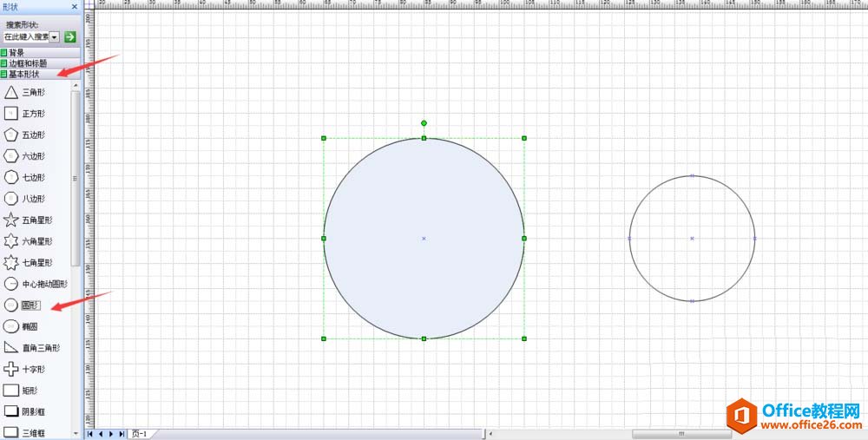Click the green search go arrow button

click(69, 37)
